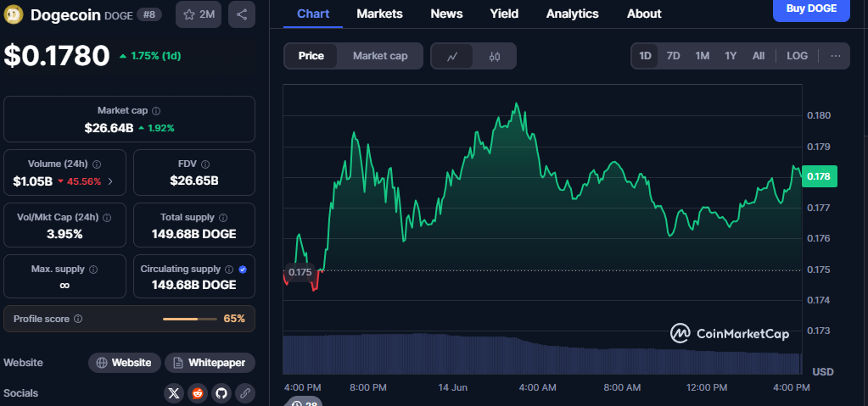The width and height of the screenshot is (868, 406).
Task: Open the share icon button
Action: pyautogui.click(x=241, y=14)
